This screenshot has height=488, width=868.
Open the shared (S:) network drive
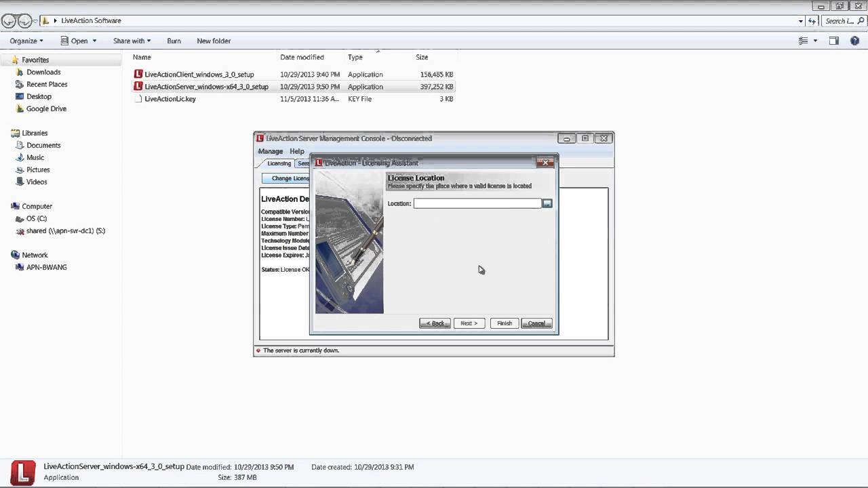(x=66, y=230)
